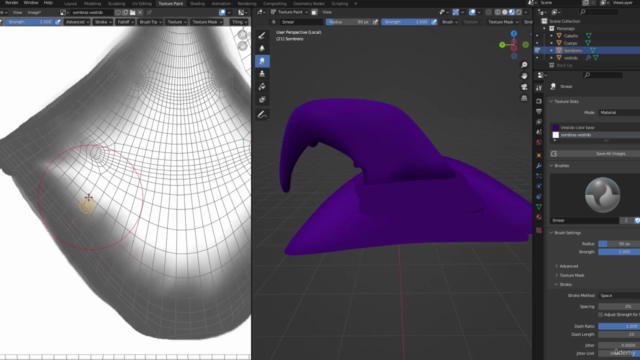Click the viewport pan hand icon
The width and height of the screenshot is (640, 360).
point(524,76)
